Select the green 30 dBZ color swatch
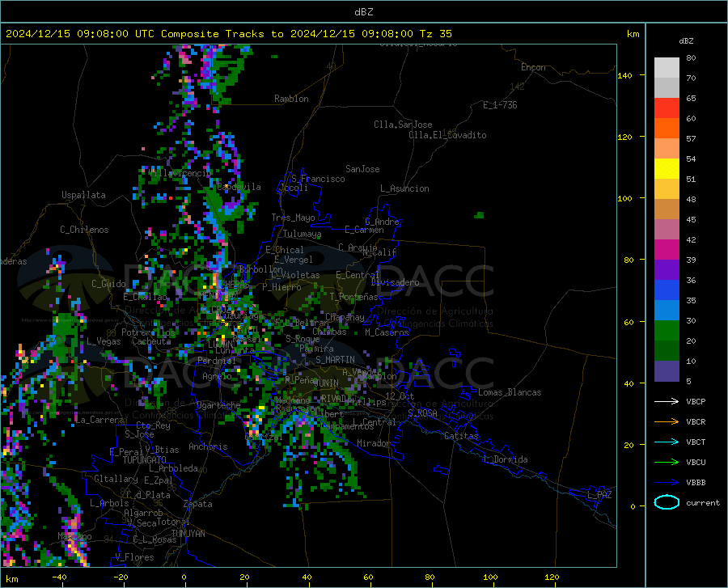Viewport: 728px width, 588px height. tap(667, 331)
